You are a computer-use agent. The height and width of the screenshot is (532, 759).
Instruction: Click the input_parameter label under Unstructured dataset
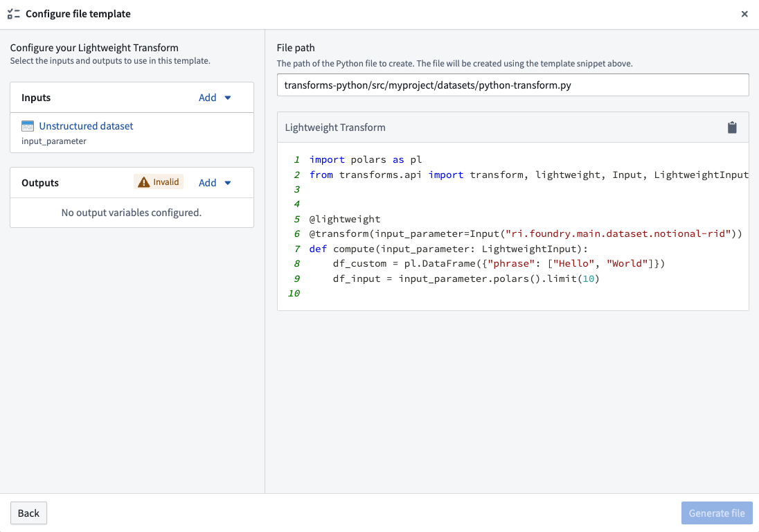tap(54, 141)
